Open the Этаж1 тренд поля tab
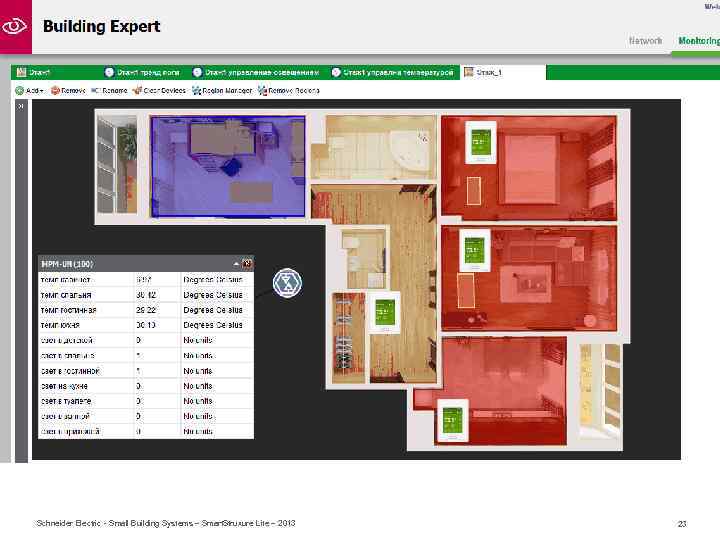 tap(142, 72)
